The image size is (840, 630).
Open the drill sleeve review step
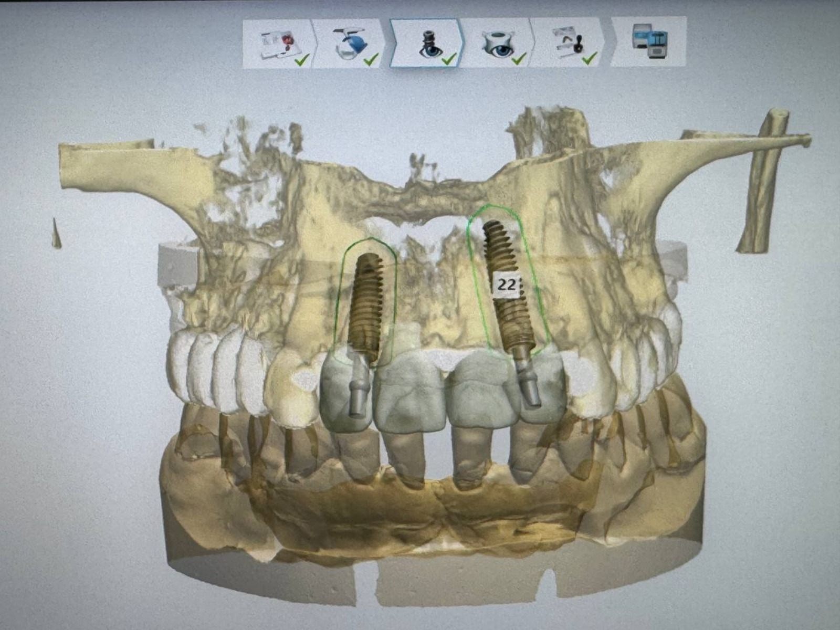(497, 45)
